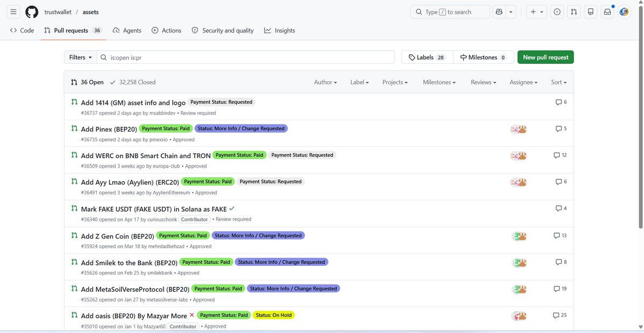Expand the Milestones filter dropdown
Image resolution: width=644 pixels, height=333 pixels.
coord(439,82)
